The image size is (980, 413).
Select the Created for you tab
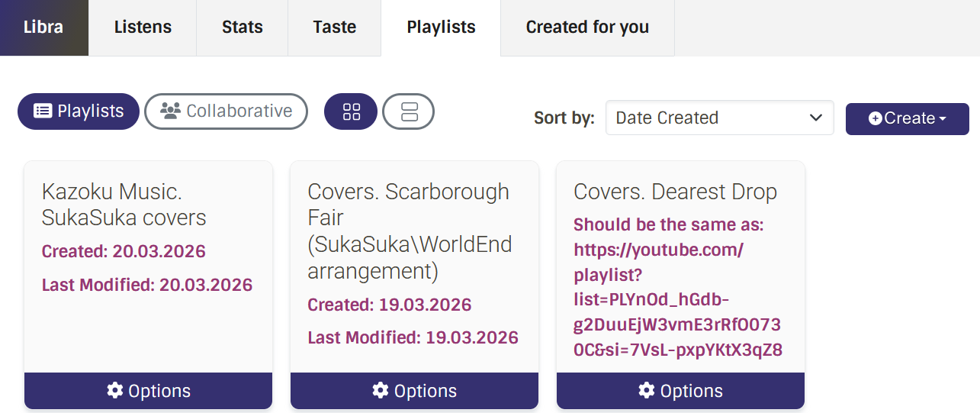point(587,27)
